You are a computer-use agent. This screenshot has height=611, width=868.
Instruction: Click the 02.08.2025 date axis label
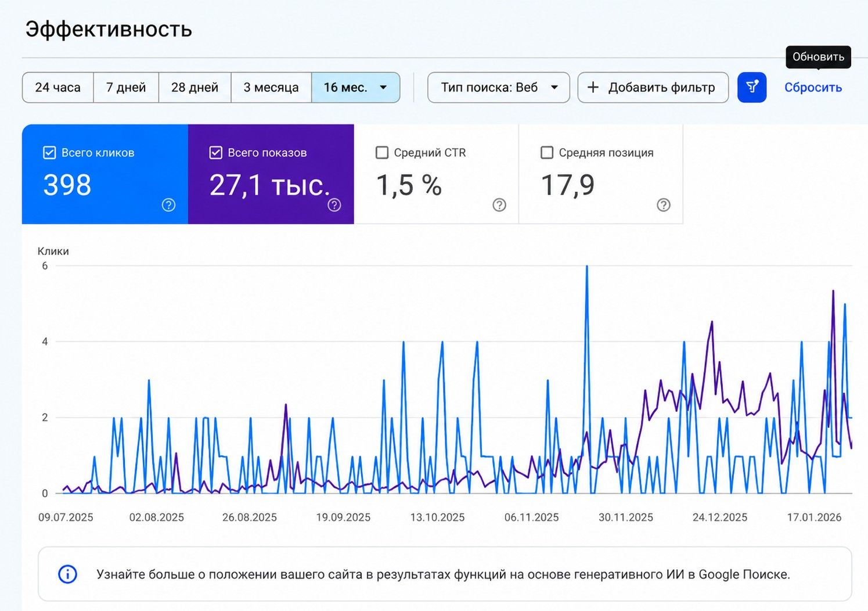(157, 517)
